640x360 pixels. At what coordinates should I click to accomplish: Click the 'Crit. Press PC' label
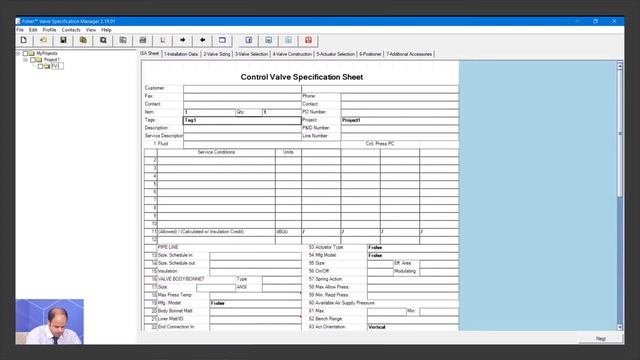click(380, 144)
